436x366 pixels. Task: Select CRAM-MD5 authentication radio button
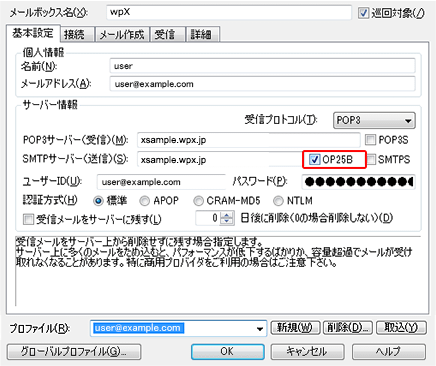(x=198, y=201)
